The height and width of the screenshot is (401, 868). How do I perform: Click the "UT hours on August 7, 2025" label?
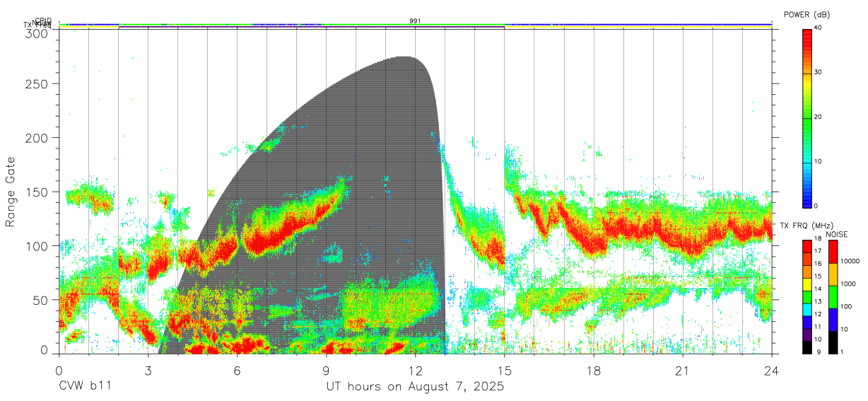(415, 387)
